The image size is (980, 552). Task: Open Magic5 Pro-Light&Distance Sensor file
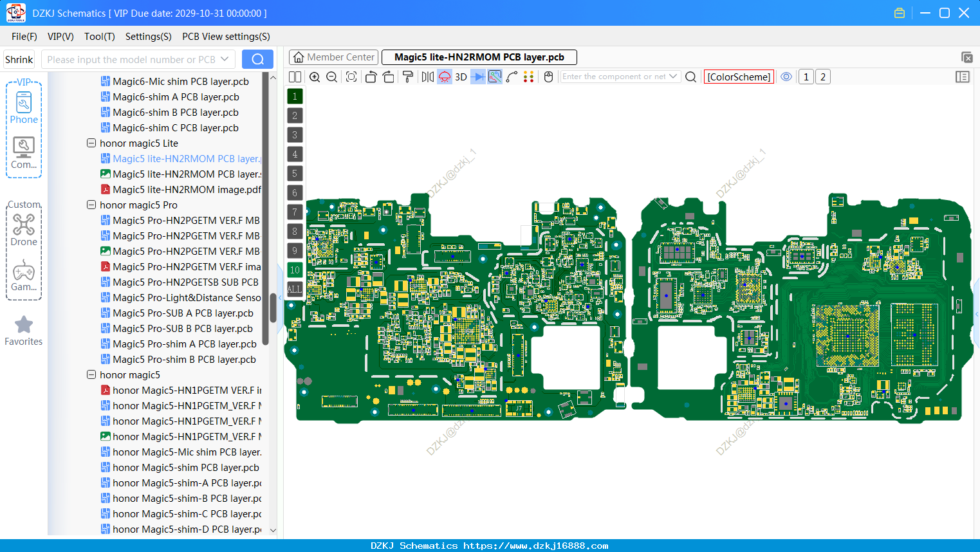click(181, 297)
